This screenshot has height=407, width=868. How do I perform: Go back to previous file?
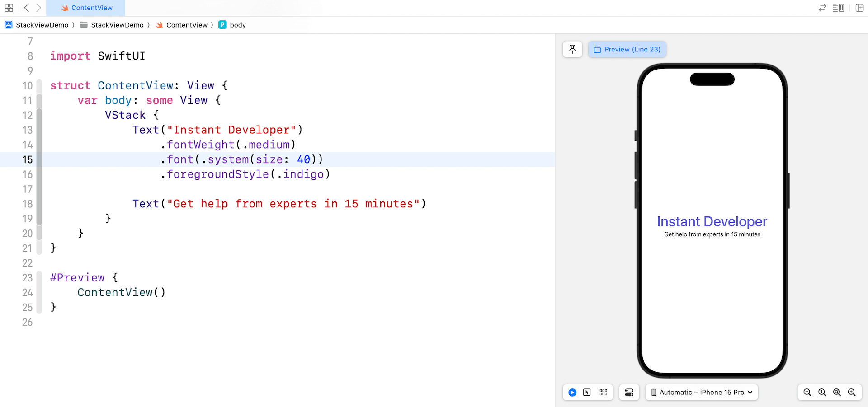(27, 8)
